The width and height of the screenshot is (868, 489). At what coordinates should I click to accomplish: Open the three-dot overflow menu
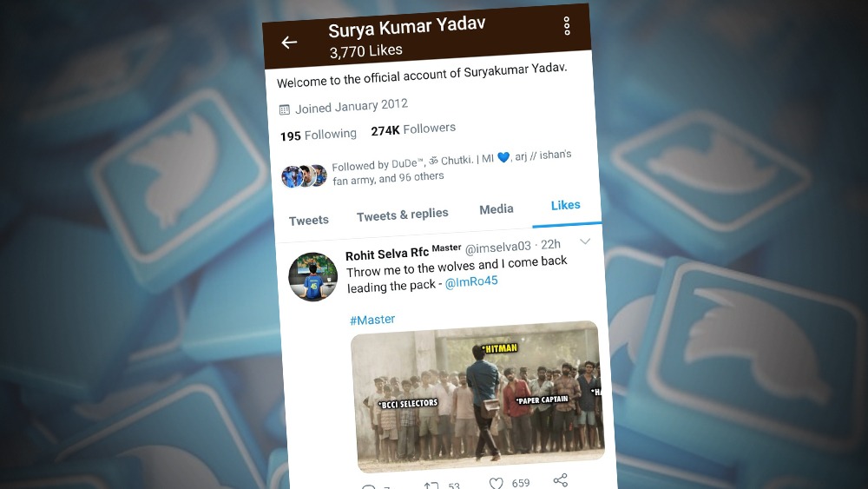point(566,25)
